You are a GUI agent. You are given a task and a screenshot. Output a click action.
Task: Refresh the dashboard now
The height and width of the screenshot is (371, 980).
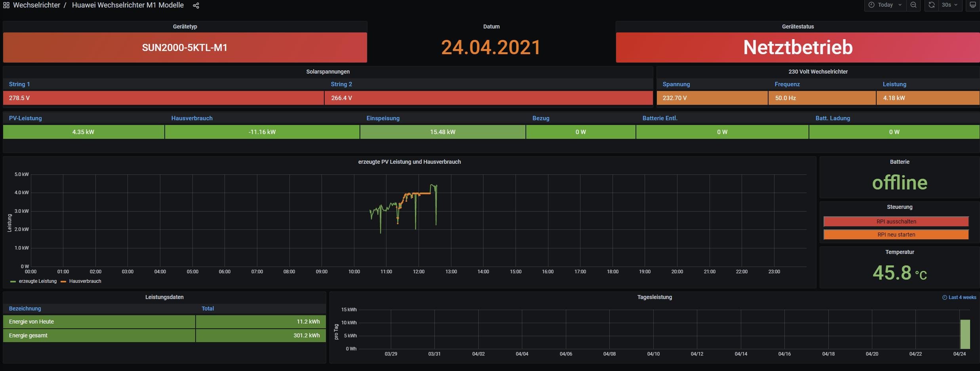tap(932, 5)
